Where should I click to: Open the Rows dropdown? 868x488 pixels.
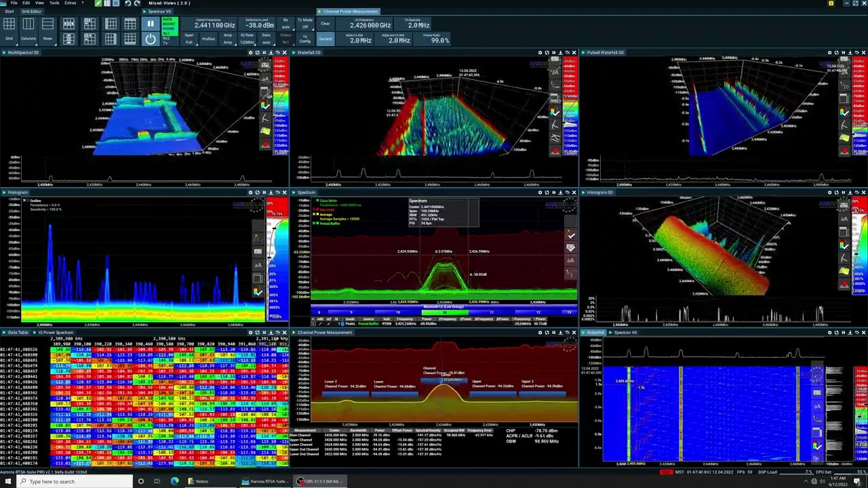pyautogui.click(x=47, y=39)
